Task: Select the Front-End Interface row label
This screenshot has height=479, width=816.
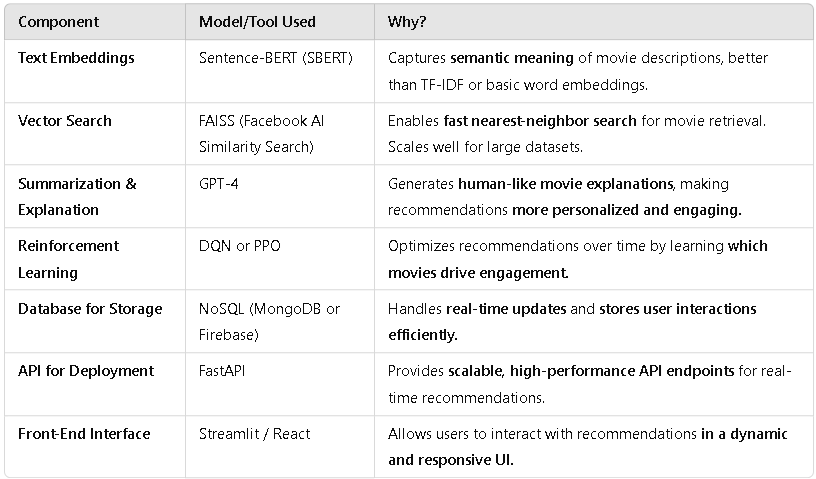Action: click(x=84, y=434)
